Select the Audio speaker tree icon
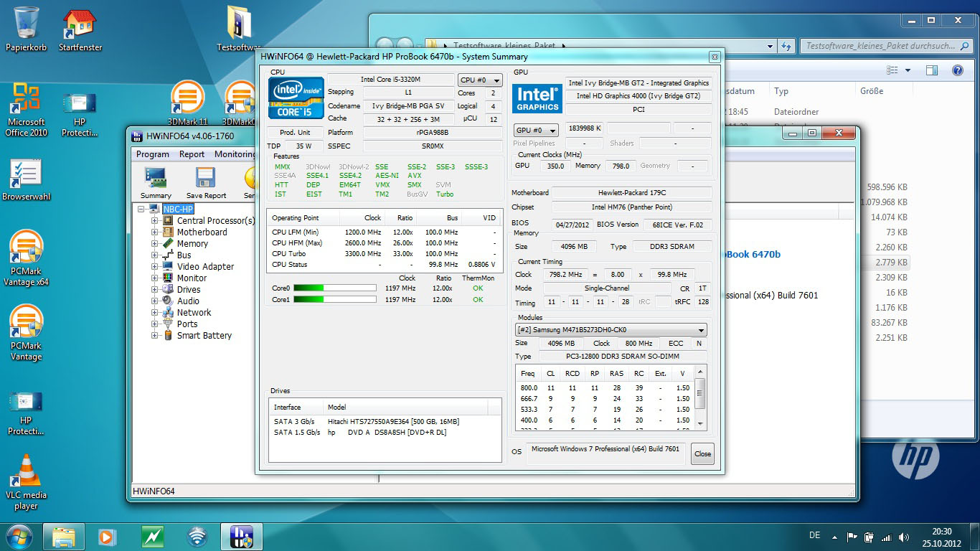Image resolution: width=980 pixels, height=551 pixels. coord(168,301)
